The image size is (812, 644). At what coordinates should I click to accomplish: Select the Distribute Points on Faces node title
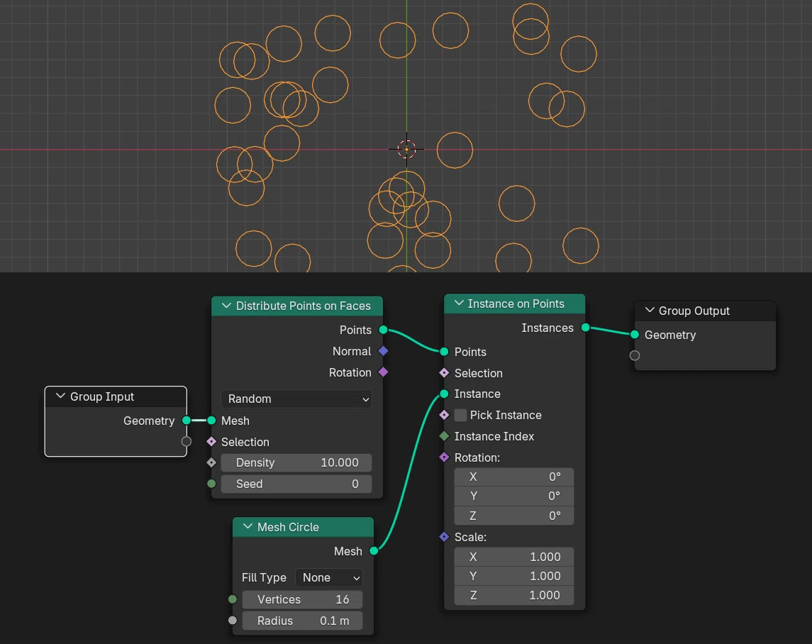point(304,306)
